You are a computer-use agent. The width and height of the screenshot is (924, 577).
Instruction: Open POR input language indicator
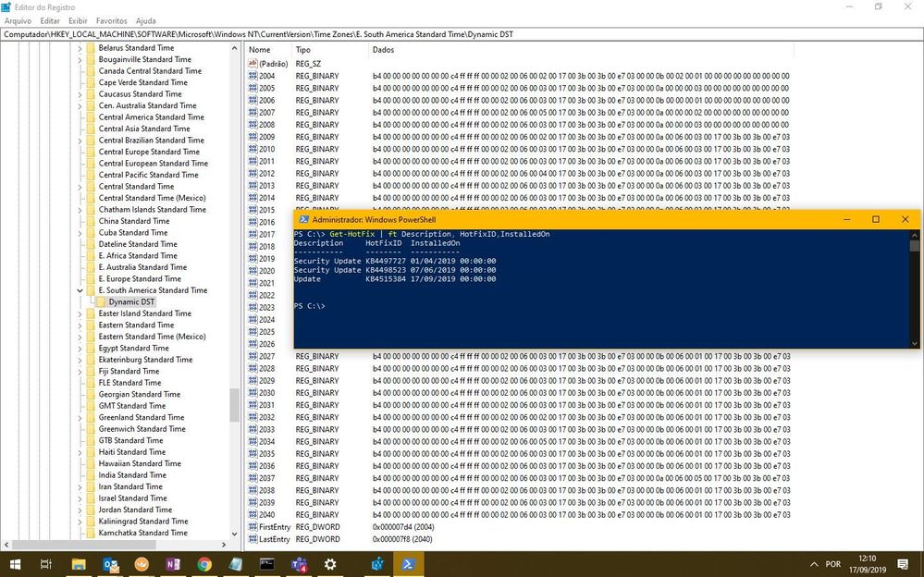(x=833, y=565)
